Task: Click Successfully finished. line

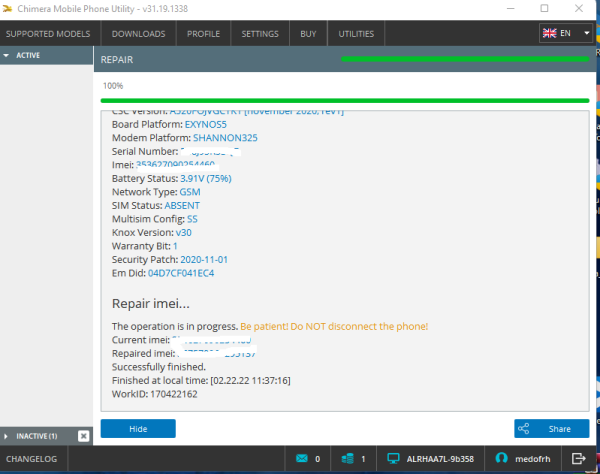Action: [x=159, y=367]
